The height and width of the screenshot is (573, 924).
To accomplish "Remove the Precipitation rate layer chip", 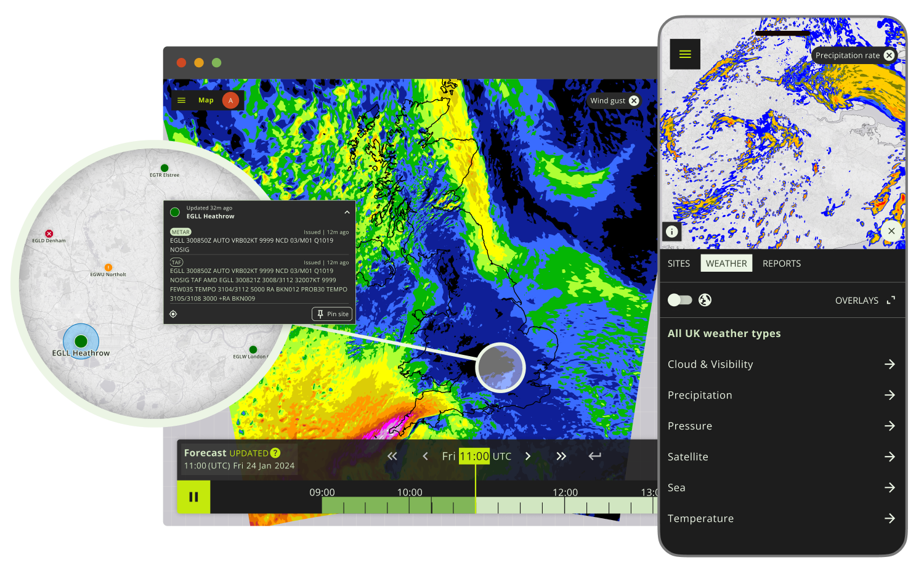I will 889,55.
